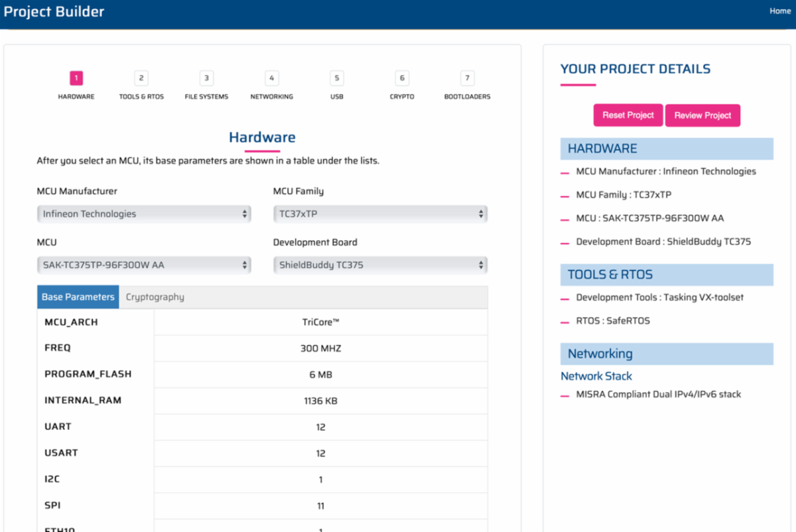Click the I2C row label
Viewport: 796px width, 532px height.
click(x=52, y=479)
